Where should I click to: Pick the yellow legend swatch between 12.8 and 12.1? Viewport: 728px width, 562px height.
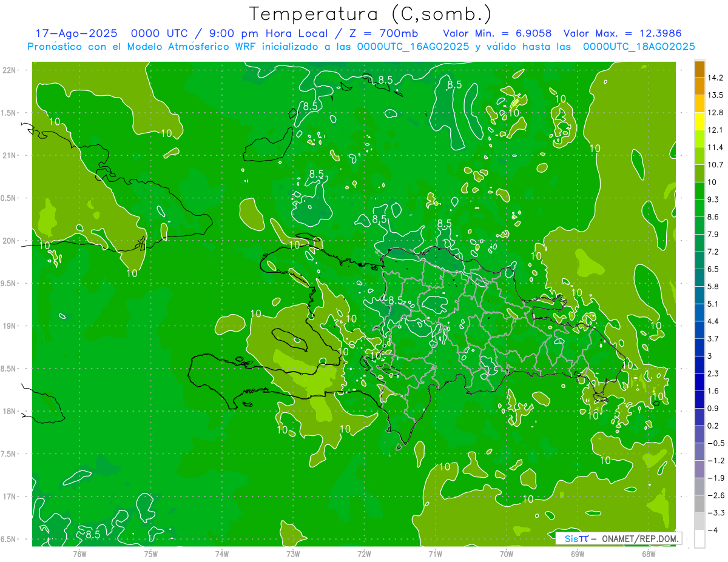pyautogui.click(x=699, y=121)
